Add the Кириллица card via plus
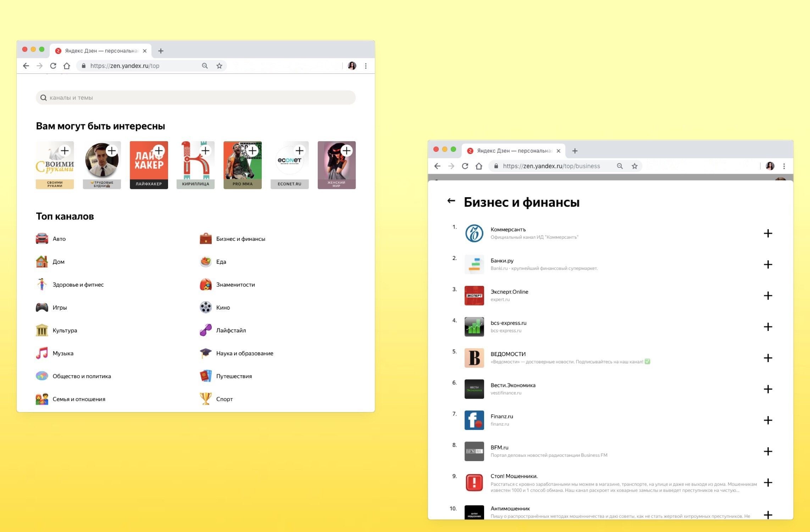Viewport: 810px width, 532px height. pyautogui.click(x=205, y=151)
